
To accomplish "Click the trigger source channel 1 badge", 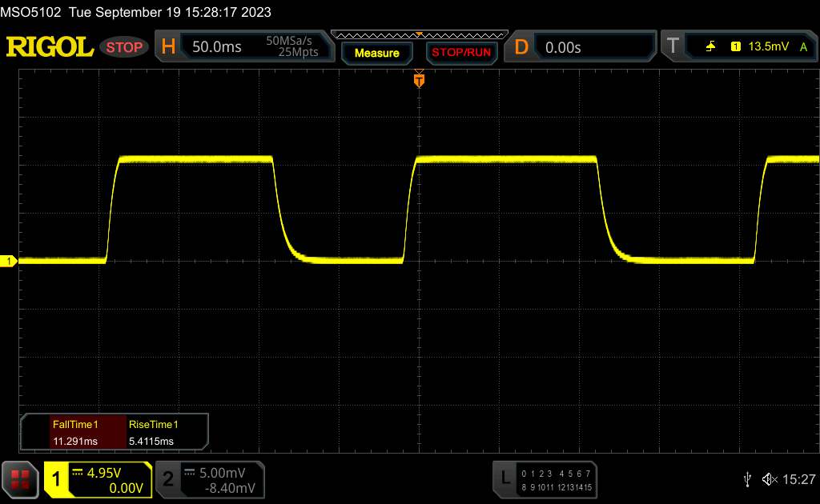I will (x=736, y=46).
